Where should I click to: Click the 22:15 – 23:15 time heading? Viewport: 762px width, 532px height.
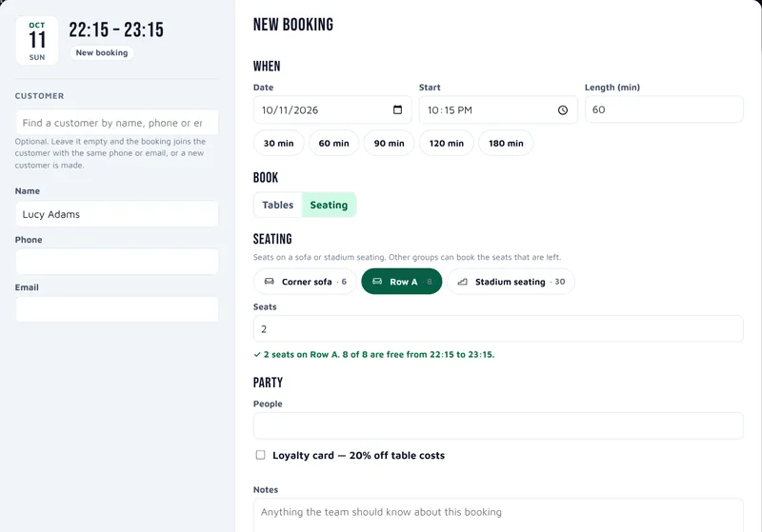coord(116,30)
